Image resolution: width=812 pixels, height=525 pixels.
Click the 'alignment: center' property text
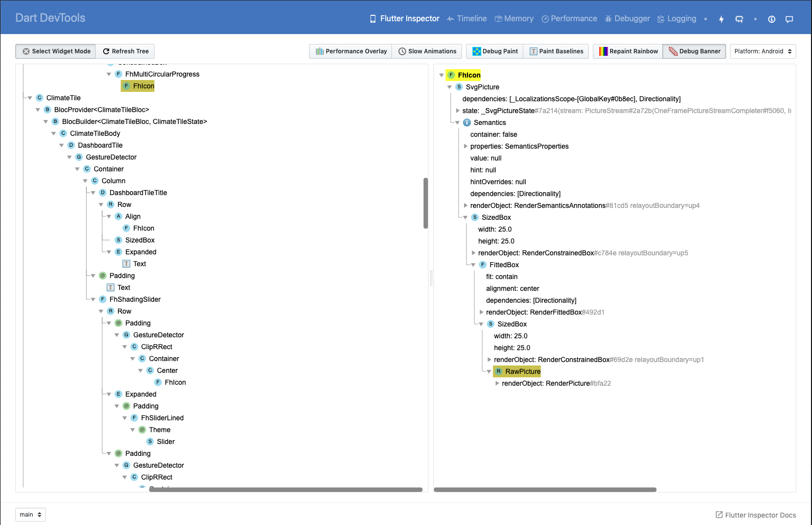[x=512, y=288]
